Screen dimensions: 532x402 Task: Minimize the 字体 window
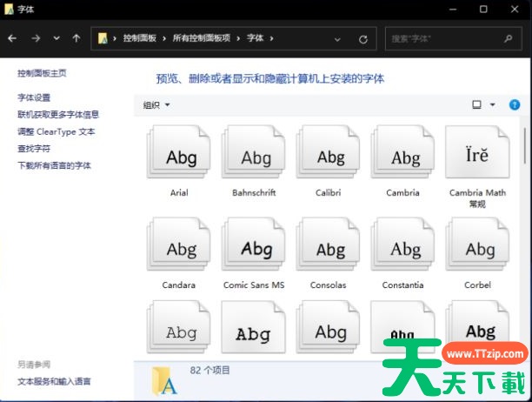453,10
